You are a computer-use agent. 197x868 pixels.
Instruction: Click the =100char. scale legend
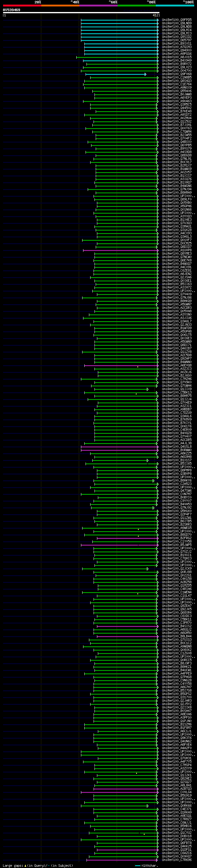click(x=146, y=865)
